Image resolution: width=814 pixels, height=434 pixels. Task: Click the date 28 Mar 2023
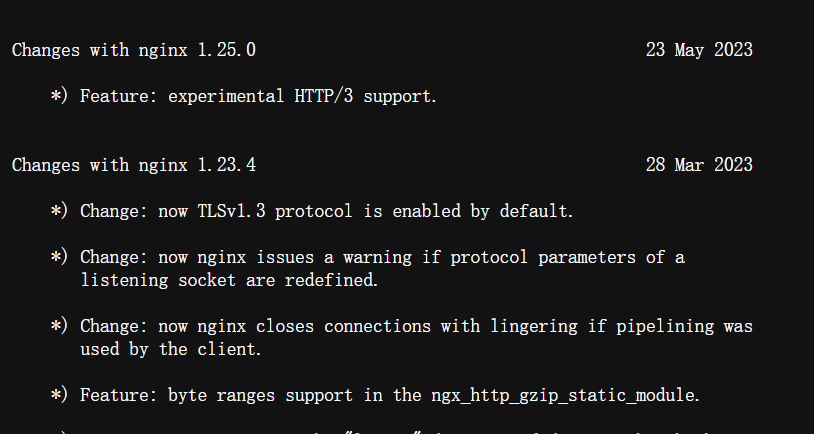tap(699, 165)
